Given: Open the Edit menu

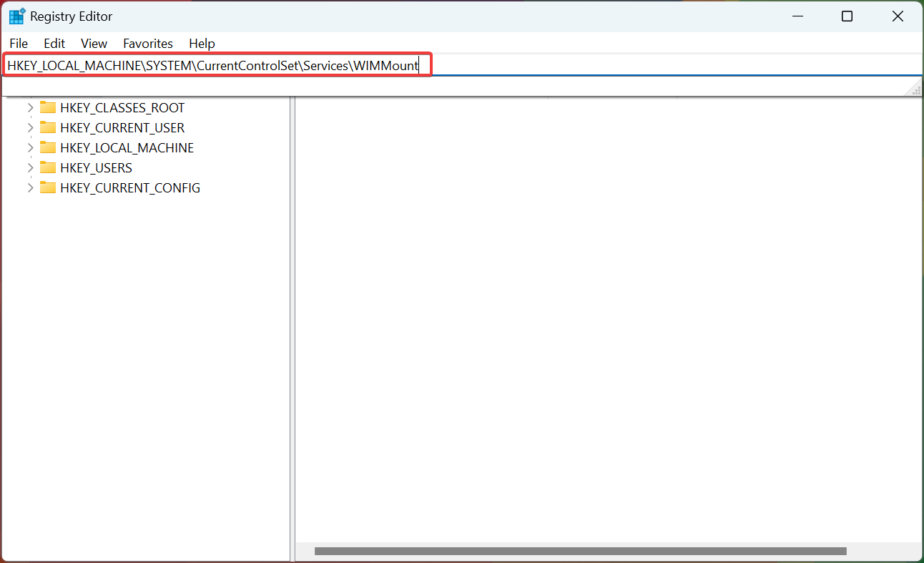Looking at the screenshot, I should pyautogui.click(x=54, y=44).
